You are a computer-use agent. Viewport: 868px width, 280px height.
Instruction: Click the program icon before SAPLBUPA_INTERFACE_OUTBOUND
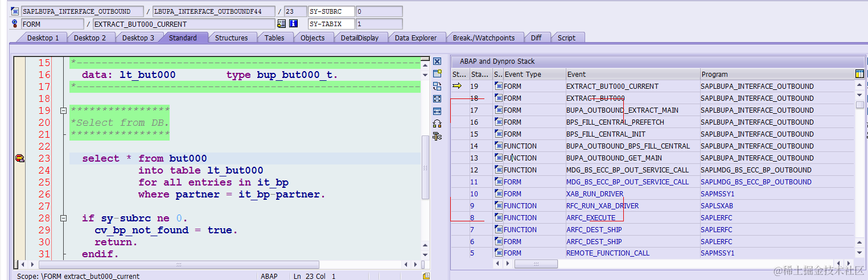coord(15,11)
